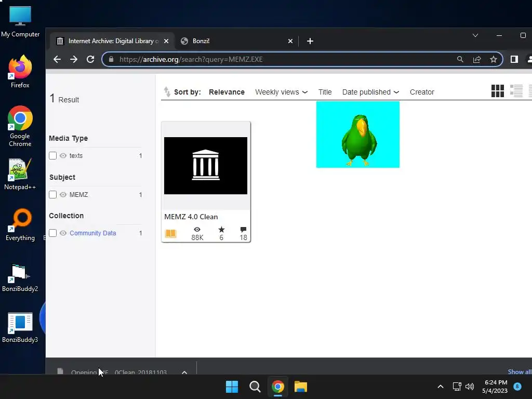Screen dimensions: 532x399
Task: Toggle sort direction arrows icon
Action: (167, 91)
